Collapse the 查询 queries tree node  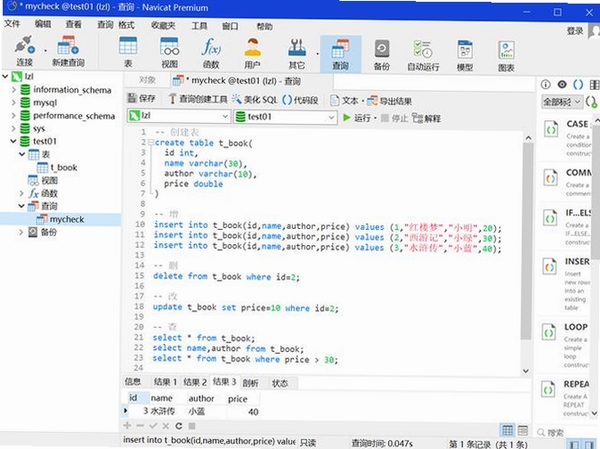click(21, 206)
